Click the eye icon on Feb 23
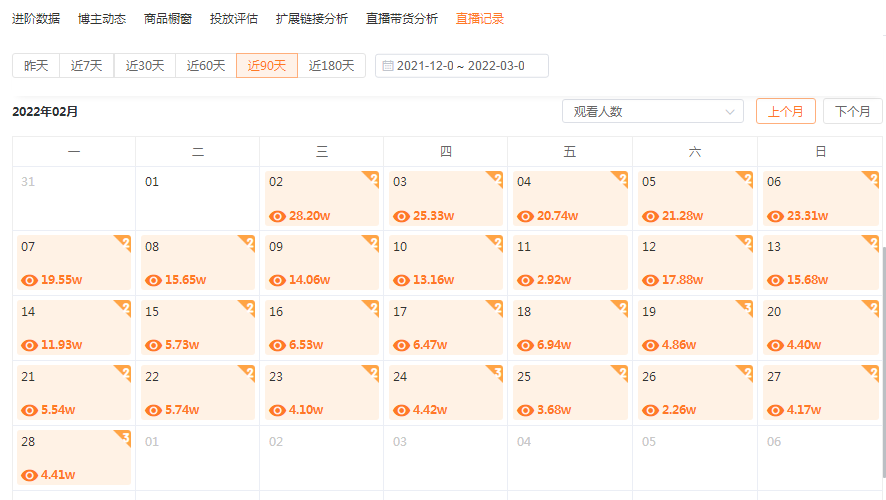This screenshot has width=886, height=500. point(277,410)
